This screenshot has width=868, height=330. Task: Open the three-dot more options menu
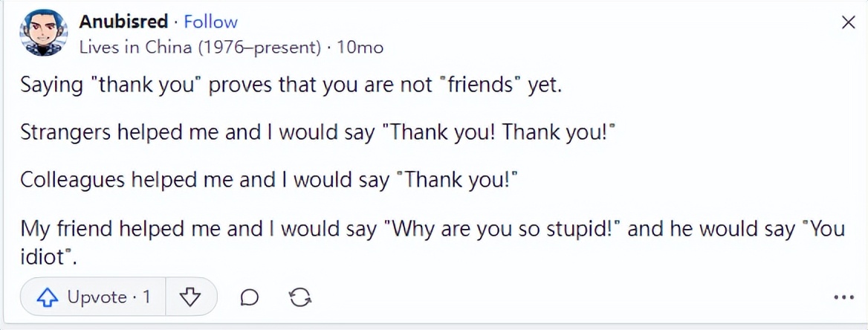point(843,297)
